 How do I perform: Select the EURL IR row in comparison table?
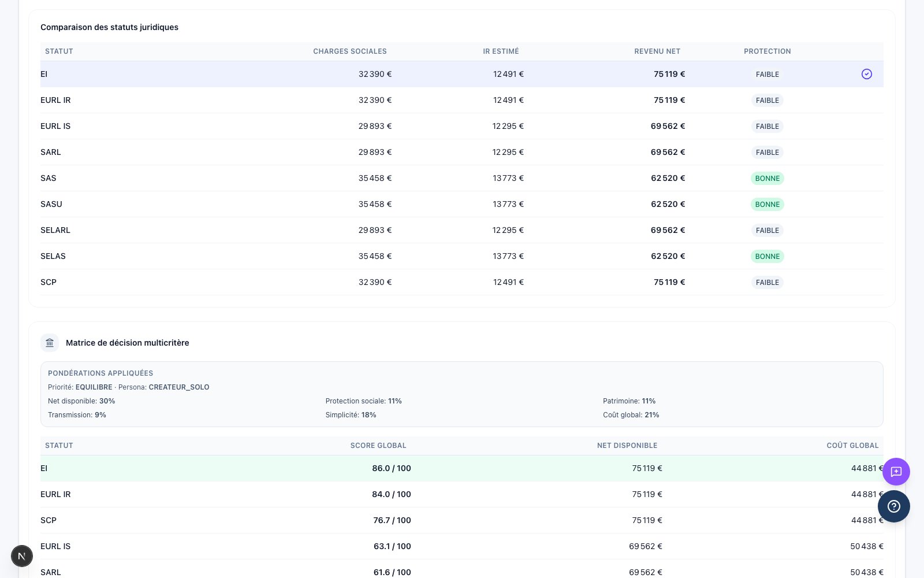[x=461, y=100]
